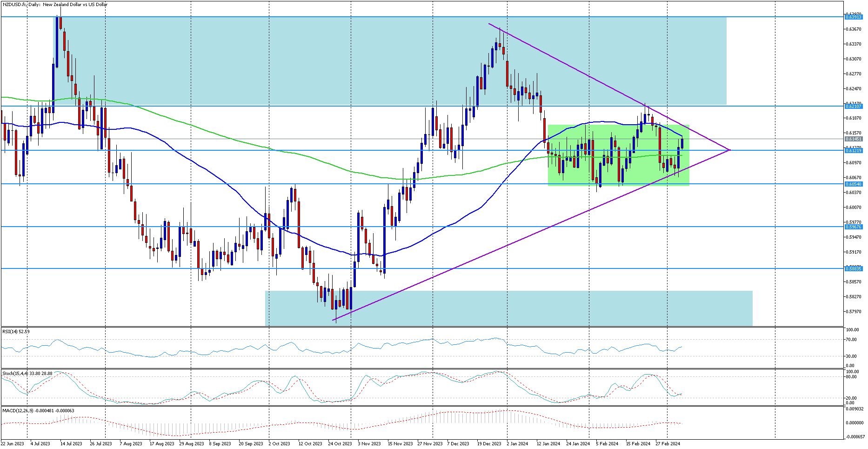This screenshot has width=868, height=449.
Task: Click the 20 Sep 2023 date label
Action: [x=251, y=444]
